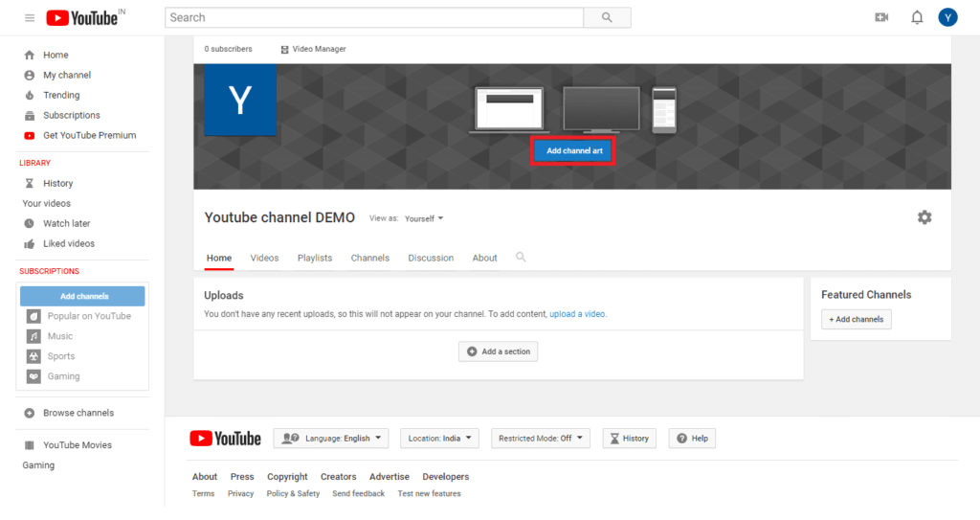Click the footer Creators link
Image resolution: width=980 pixels, height=520 pixels.
[x=338, y=477]
